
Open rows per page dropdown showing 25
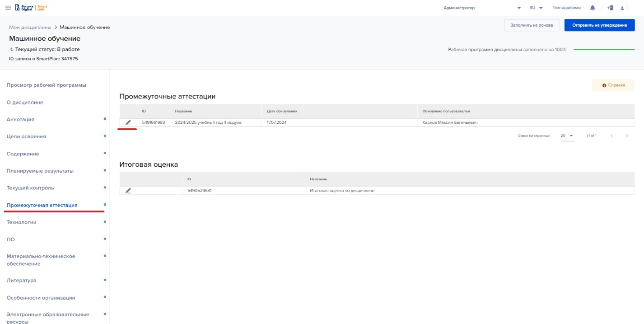[x=567, y=136]
